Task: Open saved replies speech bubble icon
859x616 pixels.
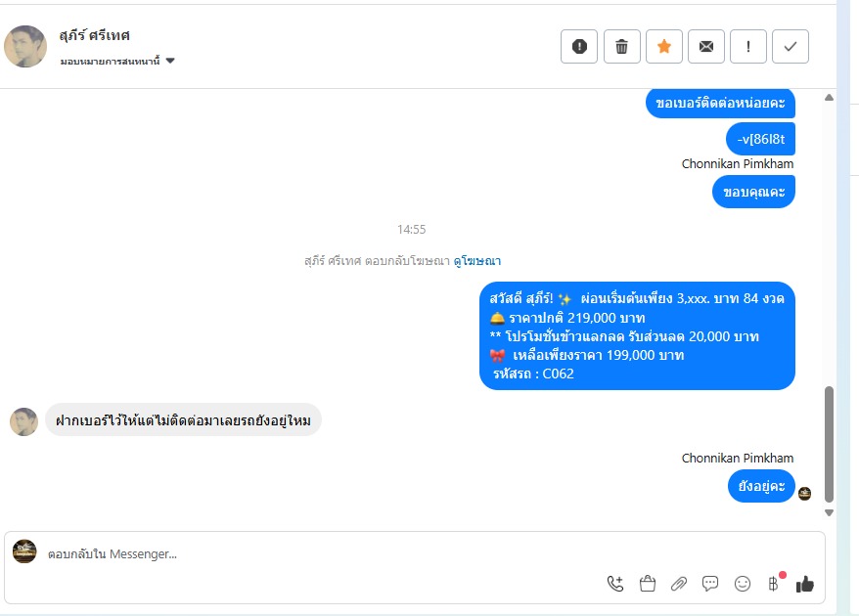Action: [710, 584]
